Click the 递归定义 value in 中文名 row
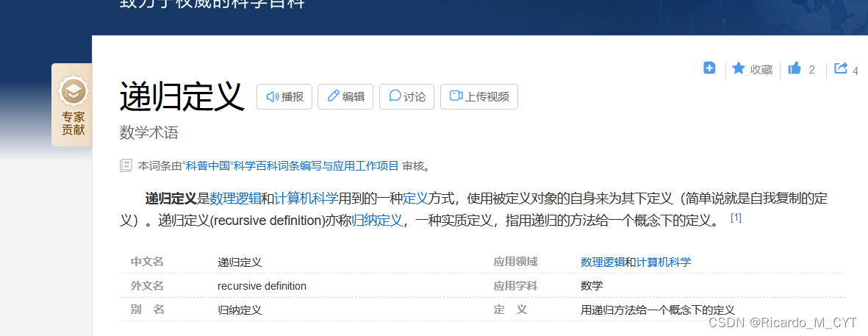Image resolution: width=868 pixels, height=336 pixels. pos(240,262)
